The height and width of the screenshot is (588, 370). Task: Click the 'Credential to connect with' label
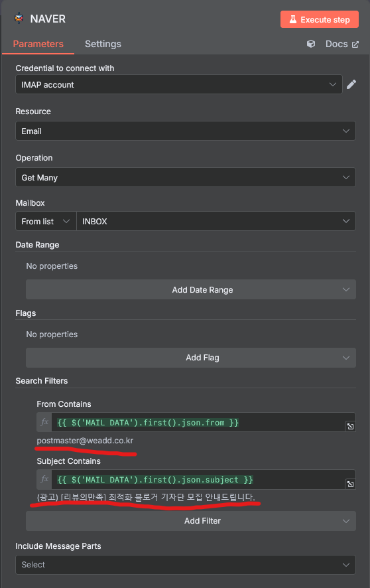point(65,68)
